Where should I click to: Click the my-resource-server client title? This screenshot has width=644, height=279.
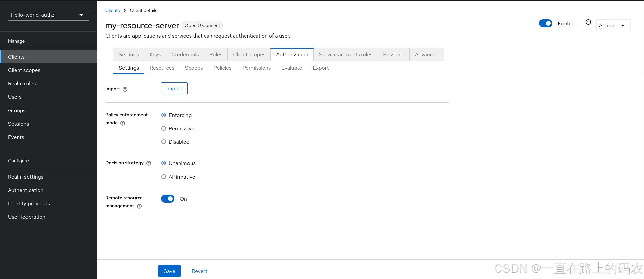pyautogui.click(x=142, y=26)
